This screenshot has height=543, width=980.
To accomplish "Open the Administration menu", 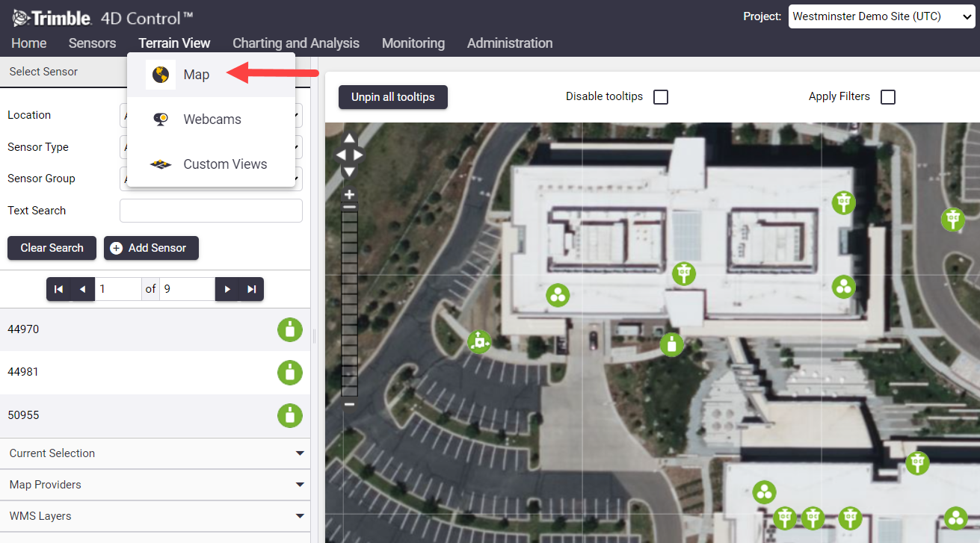I will click(510, 43).
